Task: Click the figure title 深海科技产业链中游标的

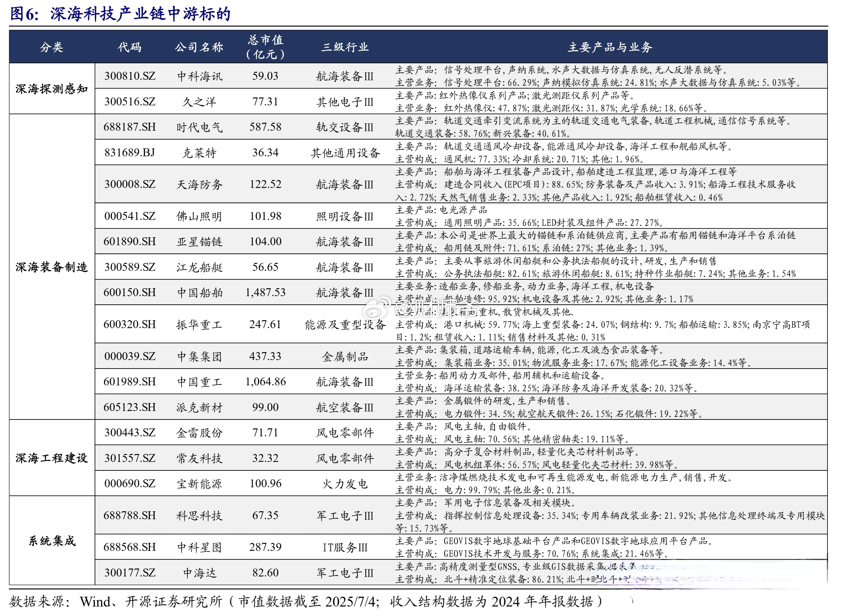Action: click(141, 14)
